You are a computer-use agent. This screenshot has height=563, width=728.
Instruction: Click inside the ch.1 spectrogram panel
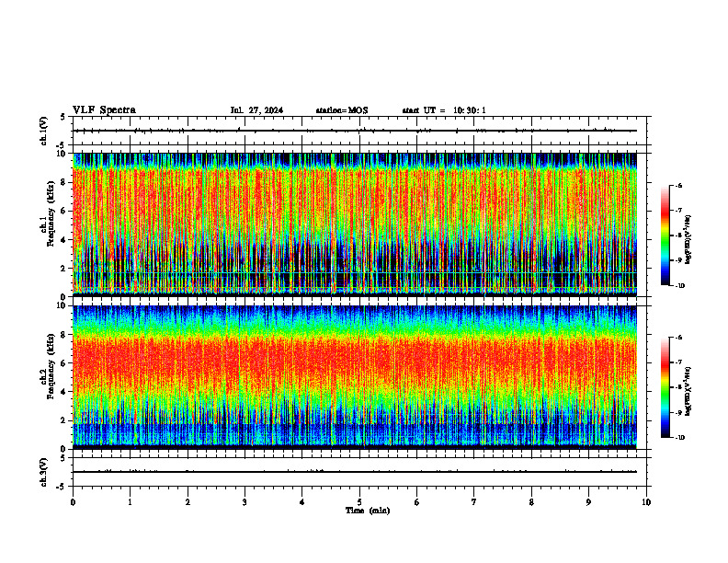(355, 224)
